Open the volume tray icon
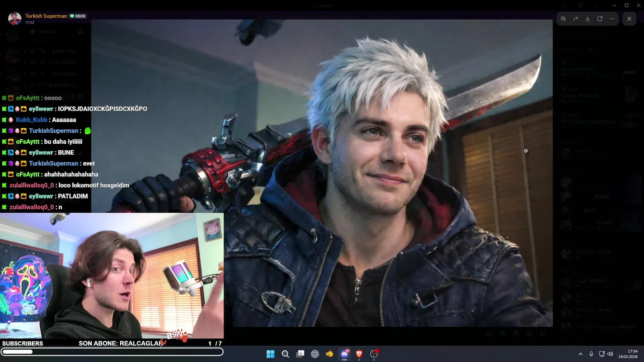 click(x=610, y=354)
